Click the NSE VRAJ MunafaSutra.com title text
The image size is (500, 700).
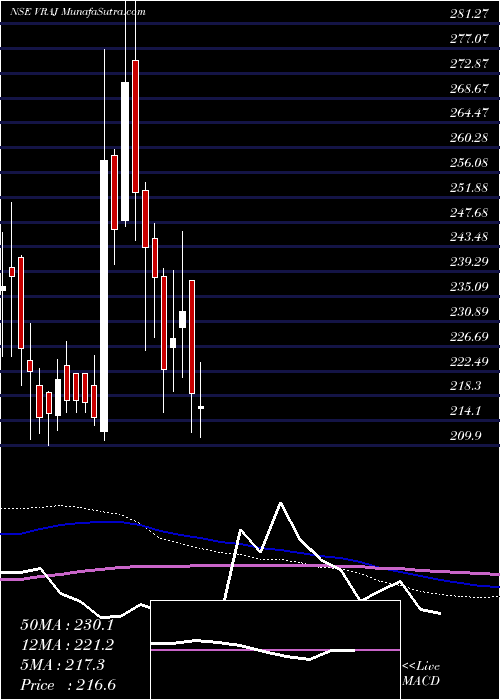coord(78,12)
